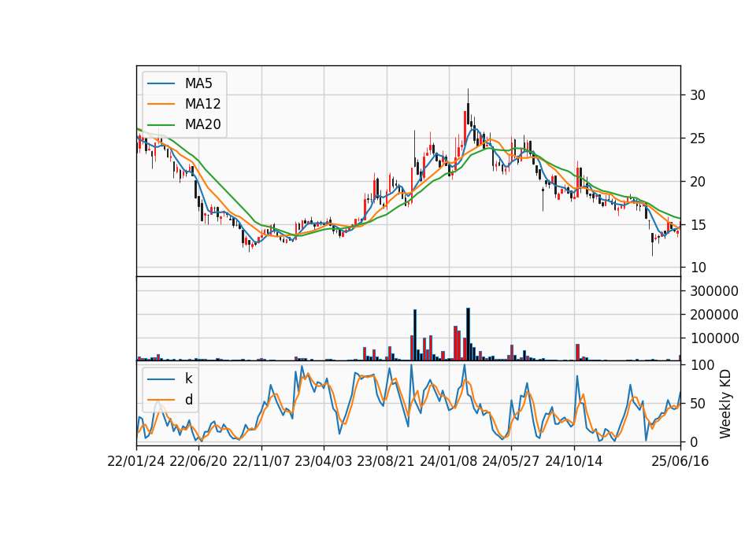The image size is (756, 543).
Task: Click the MA12 legend label
Action: tap(202, 104)
